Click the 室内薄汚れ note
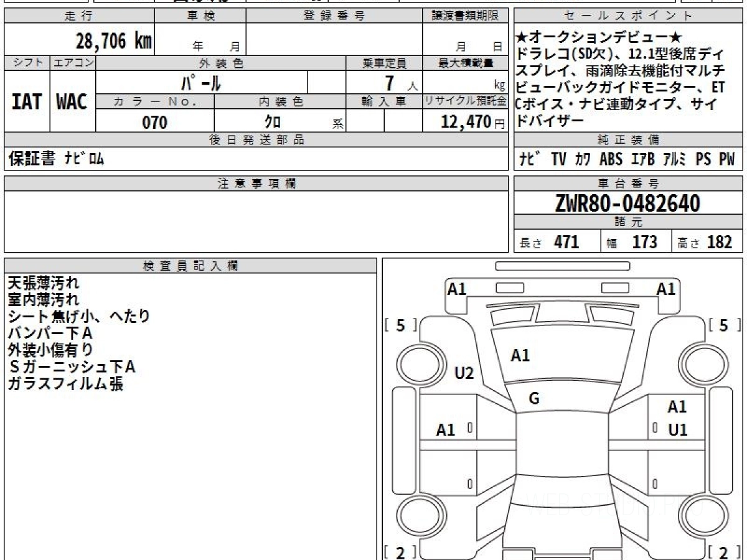This screenshot has width=747, height=560. tap(44, 301)
